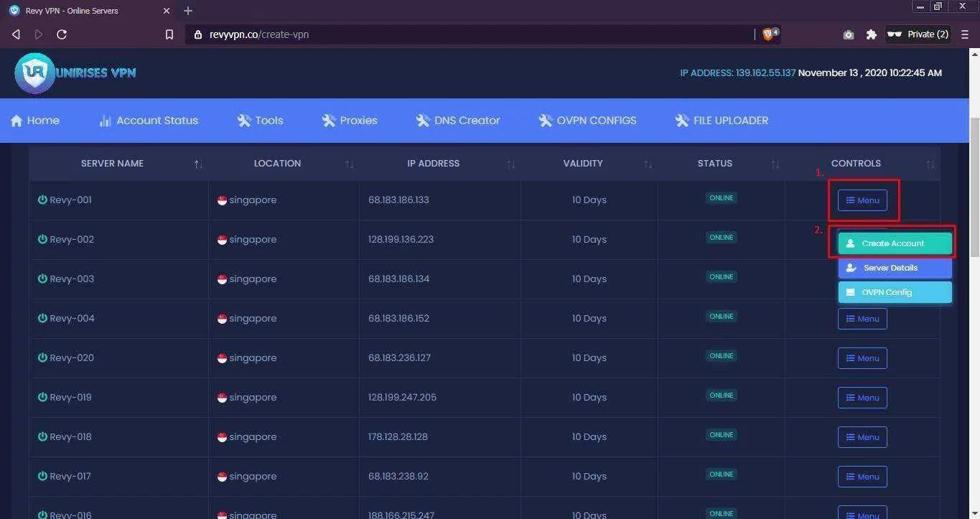Viewport: 980px width, 519px height.
Task: Click the power icon beside Revy-020
Action: 42,357
